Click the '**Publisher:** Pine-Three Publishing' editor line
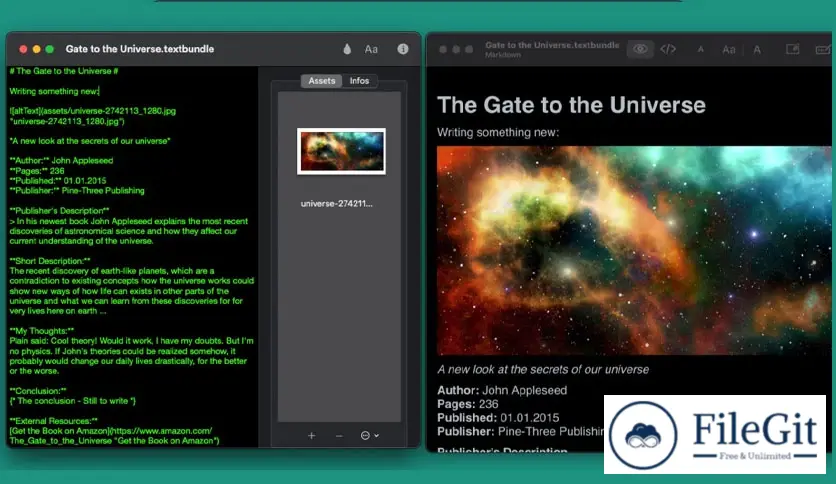 click(x=77, y=191)
